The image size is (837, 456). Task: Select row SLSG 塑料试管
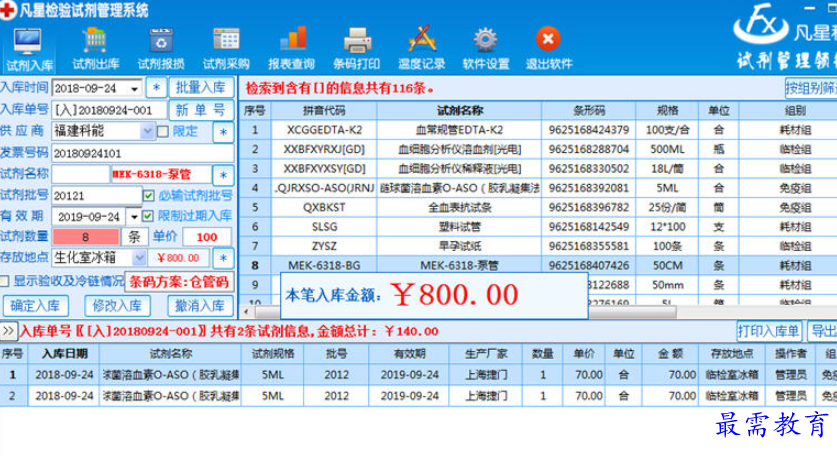[x=538, y=226]
